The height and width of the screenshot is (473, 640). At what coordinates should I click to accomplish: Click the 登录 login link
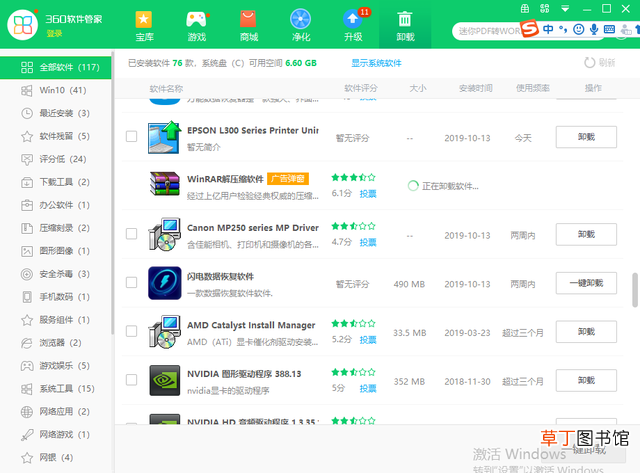[x=54, y=33]
